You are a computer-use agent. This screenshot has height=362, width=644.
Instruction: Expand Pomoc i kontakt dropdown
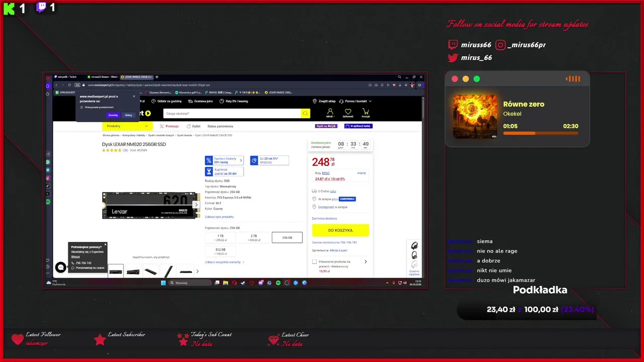point(356,101)
